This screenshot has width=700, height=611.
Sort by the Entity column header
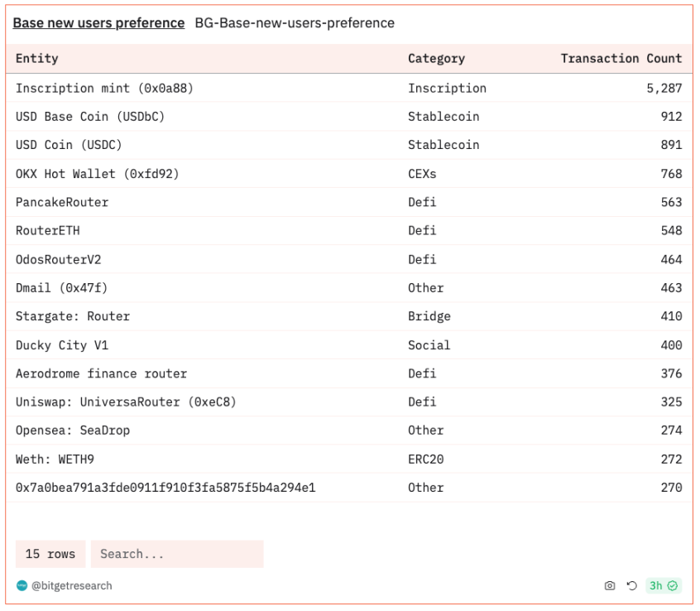[x=37, y=59]
